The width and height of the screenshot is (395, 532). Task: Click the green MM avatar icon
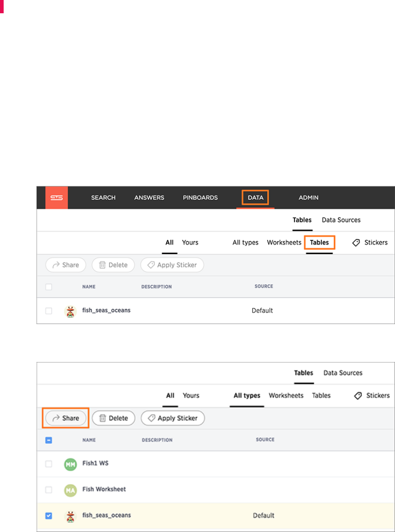pos(70,464)
